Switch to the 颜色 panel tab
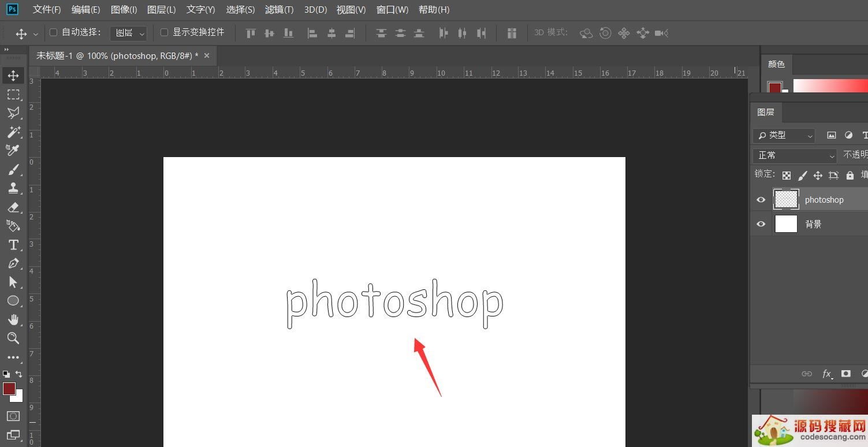868x447 pixels. coord(776,64)
